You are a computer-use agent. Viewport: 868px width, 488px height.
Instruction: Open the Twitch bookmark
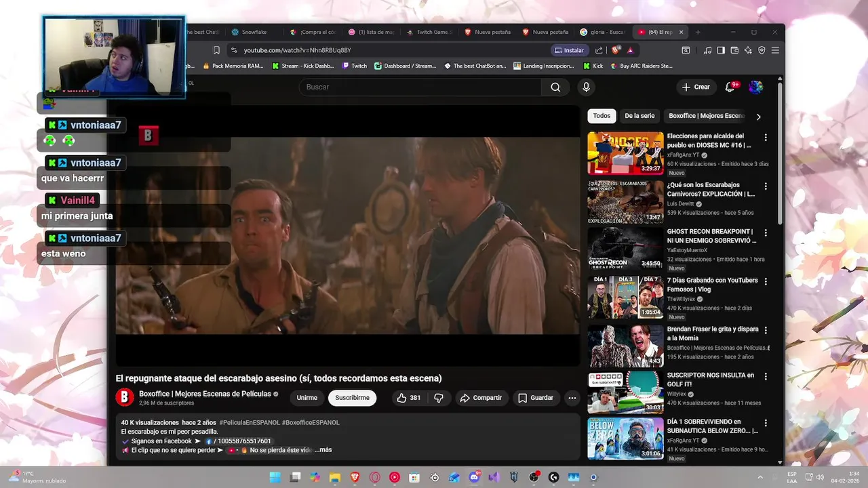click(355, 66)
